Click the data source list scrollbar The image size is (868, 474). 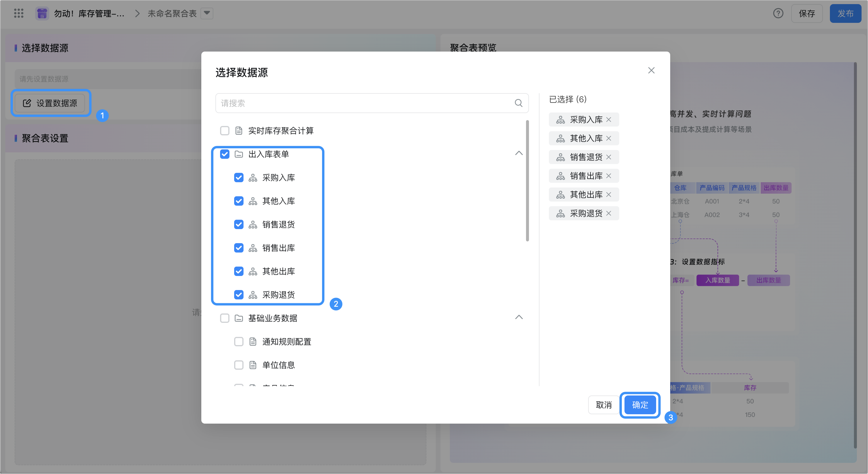click(527, 180)
